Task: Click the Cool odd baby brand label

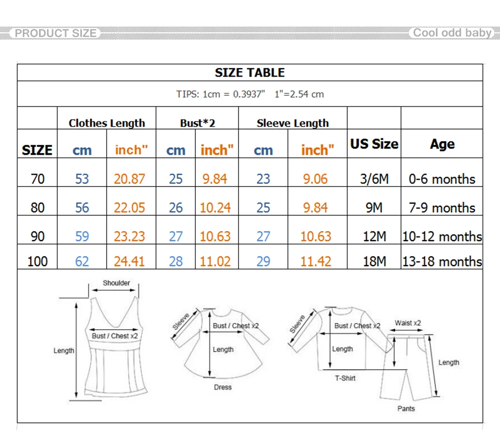Action: coord(452,33)
